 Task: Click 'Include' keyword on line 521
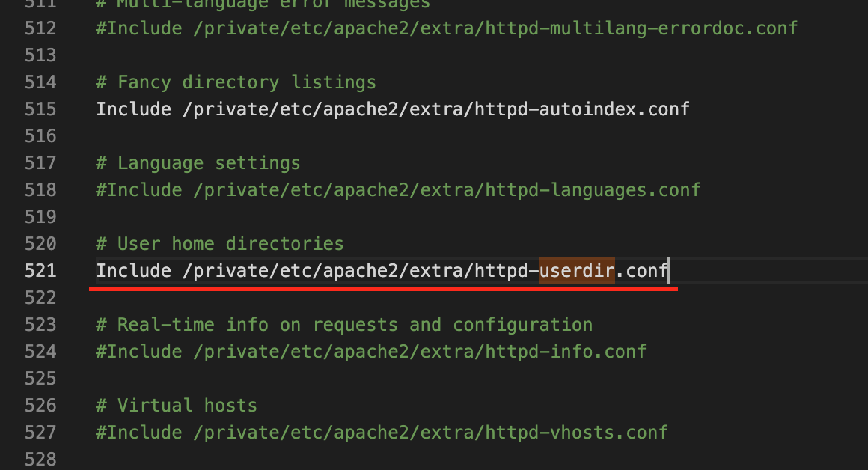click(133, 271)
